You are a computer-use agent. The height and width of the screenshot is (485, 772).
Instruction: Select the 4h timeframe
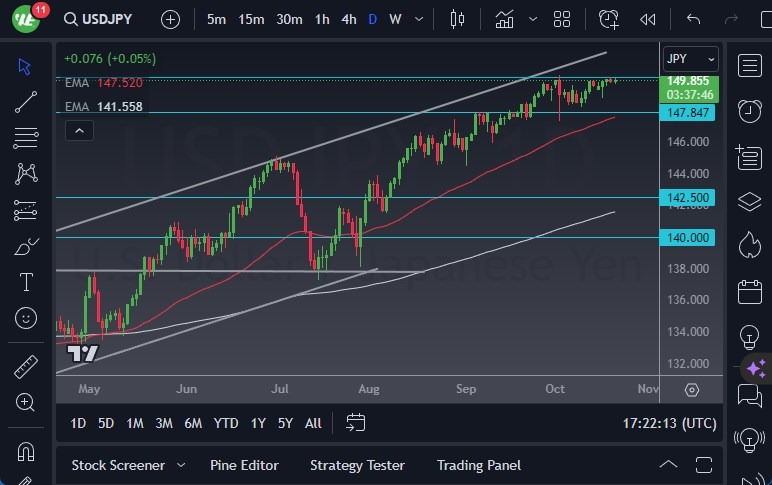point(348,19)
